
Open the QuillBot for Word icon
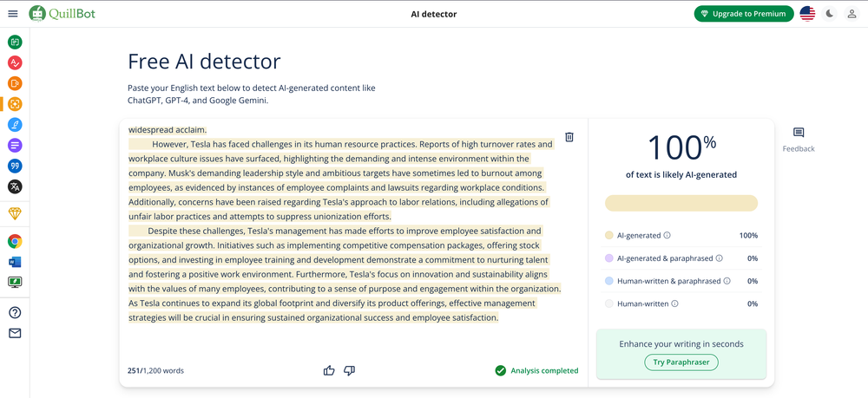click(15, 262)
